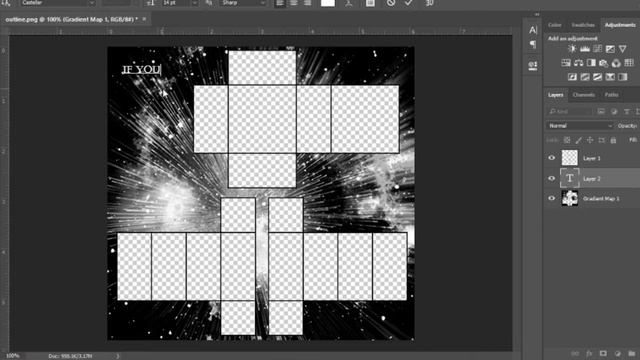The width and height of the screenshot is (640, 360).
Task: Open the anti-aliasing Sharp dropdown
Action: tap(243, 3)
